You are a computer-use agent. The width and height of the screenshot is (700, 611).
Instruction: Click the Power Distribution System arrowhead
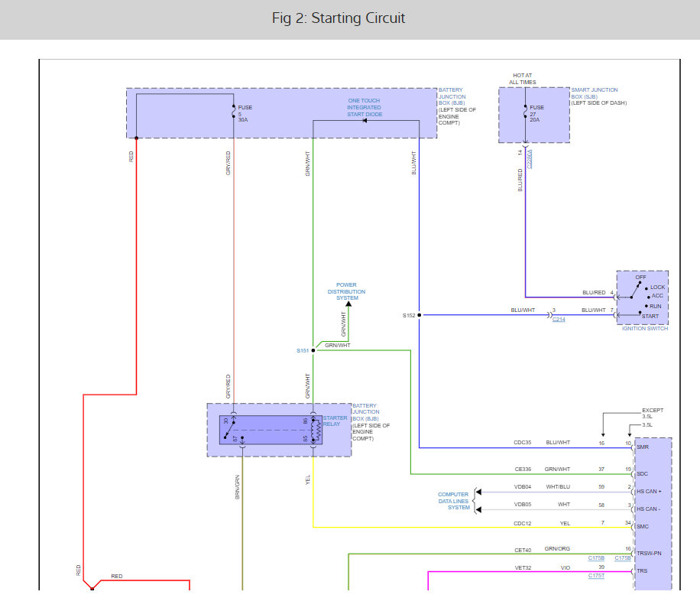coord(348,304)
